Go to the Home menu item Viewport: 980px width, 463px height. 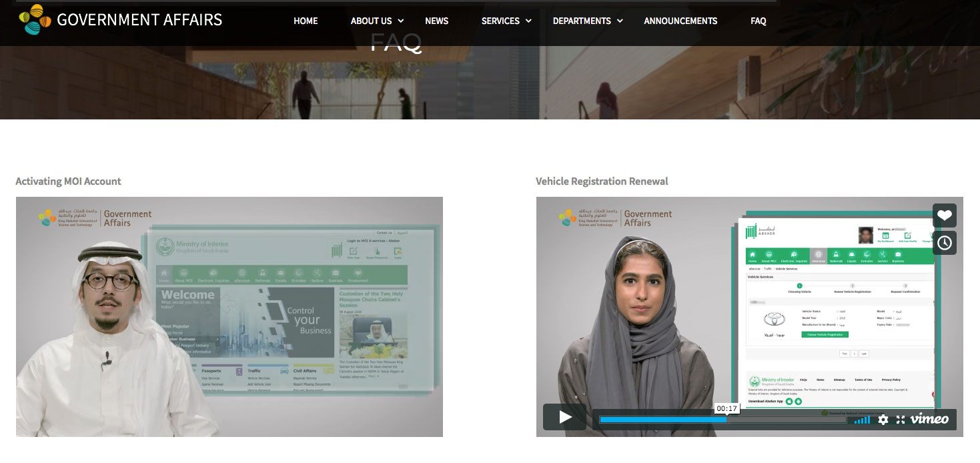pos(306,21)
